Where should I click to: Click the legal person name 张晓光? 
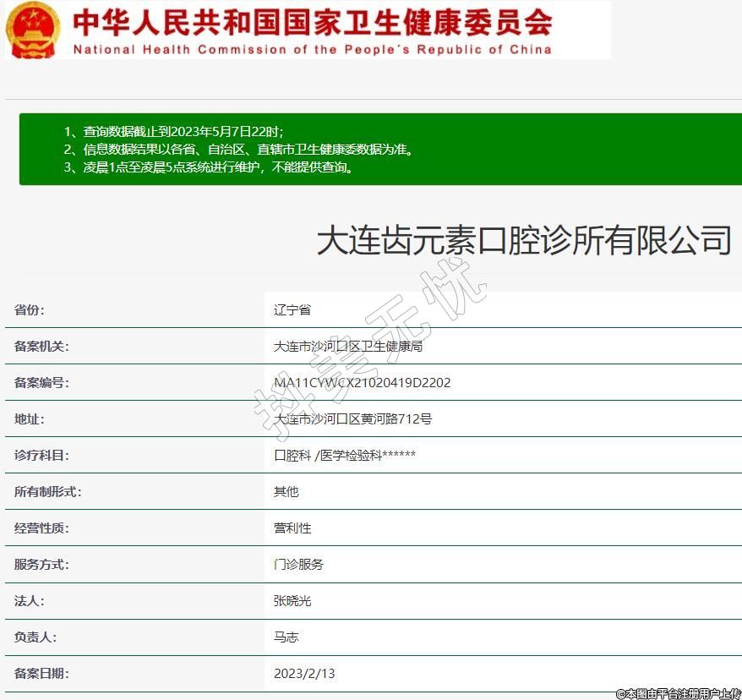pos(292,600)
